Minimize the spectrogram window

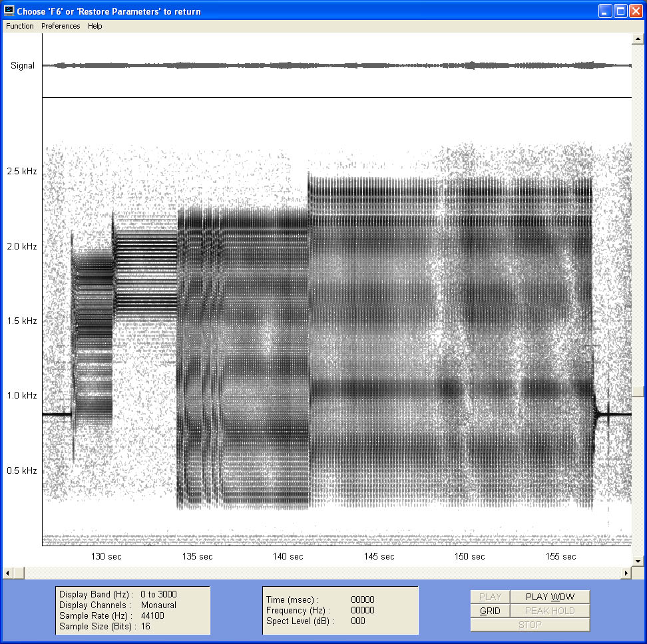click(605, 11)
